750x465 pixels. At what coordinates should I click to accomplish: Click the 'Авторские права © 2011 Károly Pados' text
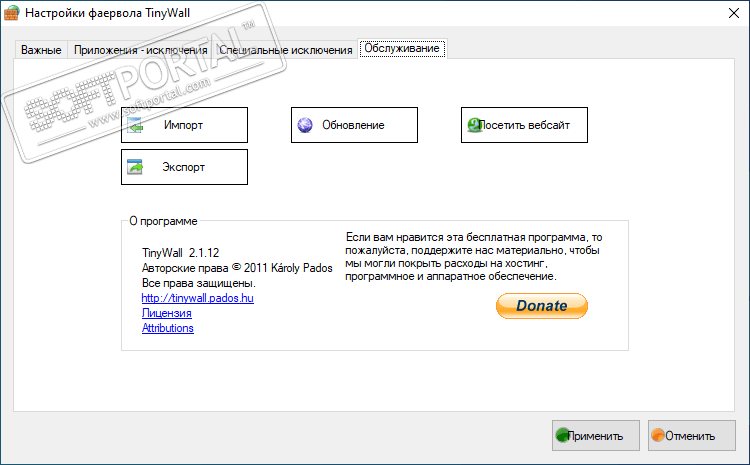[237, 268]
